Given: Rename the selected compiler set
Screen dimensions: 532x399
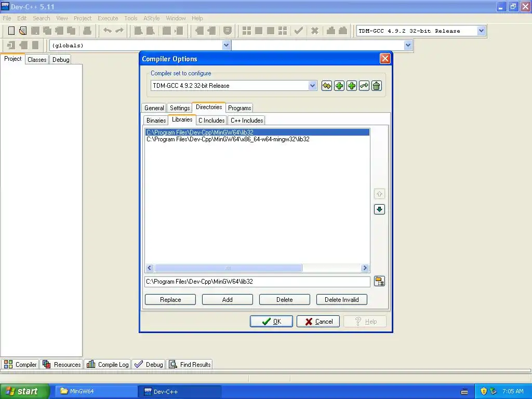Looking at the screenshot, I should pos(364,86).
